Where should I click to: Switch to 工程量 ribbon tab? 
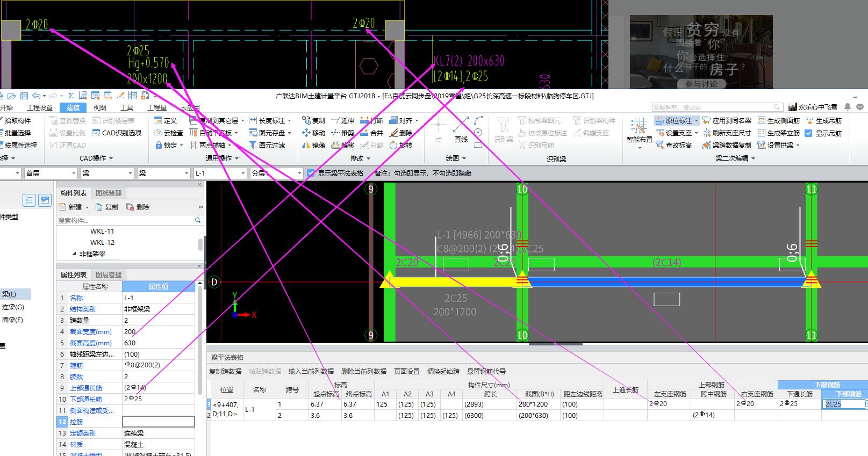[x=157, y=107]
